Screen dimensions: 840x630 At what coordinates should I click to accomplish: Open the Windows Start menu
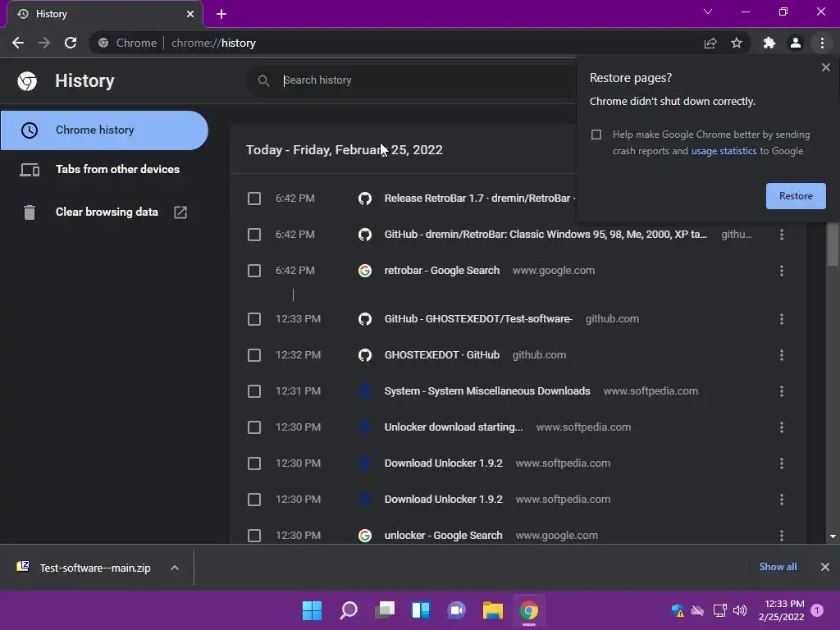pyautogui.click(x=312, y=610)
